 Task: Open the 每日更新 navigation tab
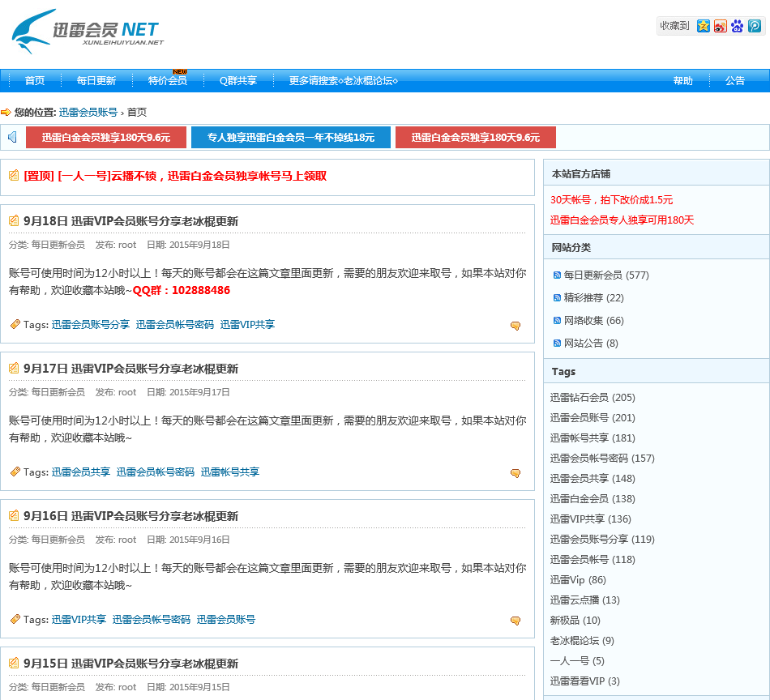tap(96, 80)
